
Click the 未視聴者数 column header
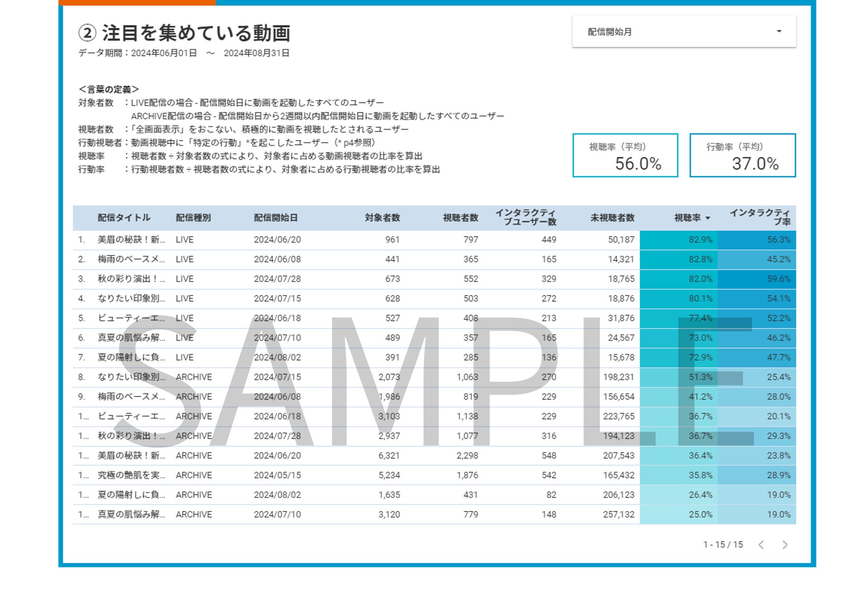tap(612, 218)
